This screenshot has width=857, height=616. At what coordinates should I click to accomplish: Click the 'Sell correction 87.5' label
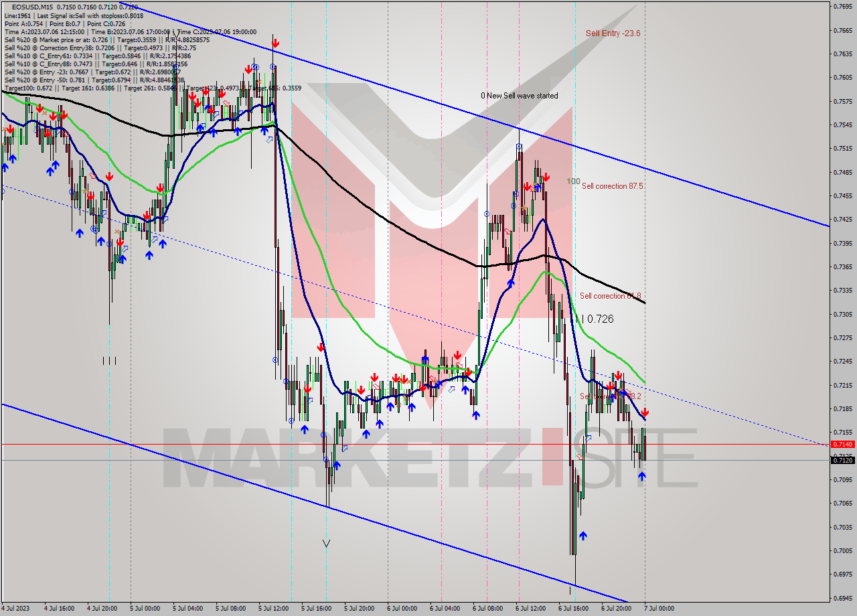pos(613,186)
